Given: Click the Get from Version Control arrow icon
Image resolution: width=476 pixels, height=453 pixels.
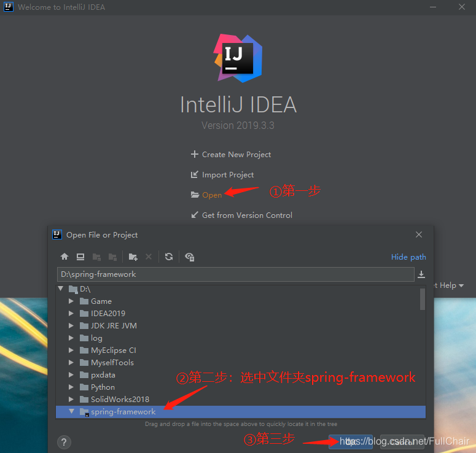Looking at the screenshot, I should (x=194, y=215).
